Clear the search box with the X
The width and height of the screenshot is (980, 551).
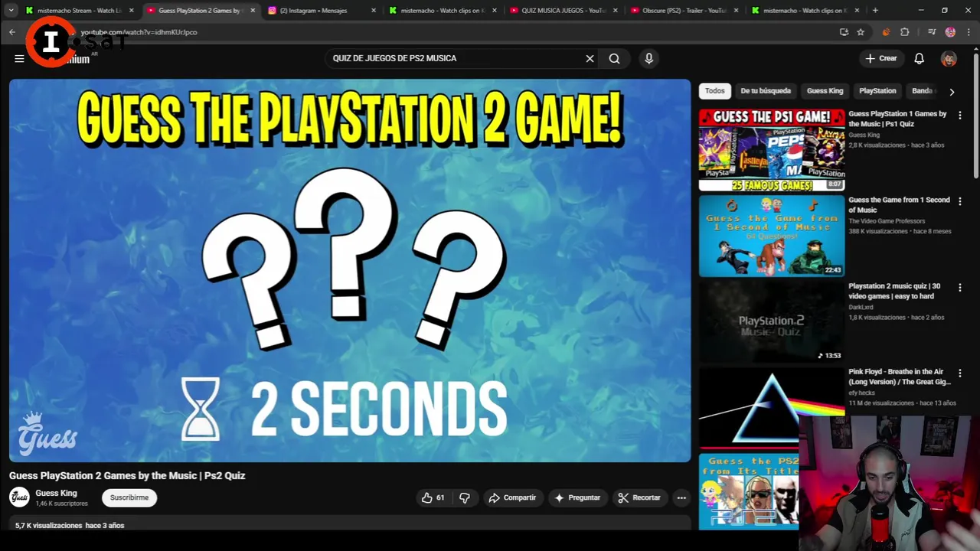coord(590,58)
